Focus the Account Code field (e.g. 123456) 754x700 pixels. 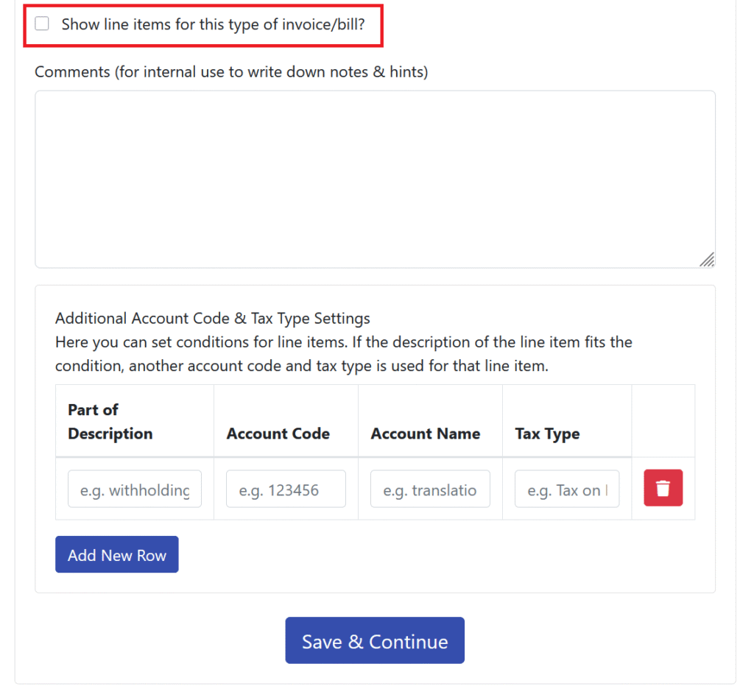coord(286,489)
